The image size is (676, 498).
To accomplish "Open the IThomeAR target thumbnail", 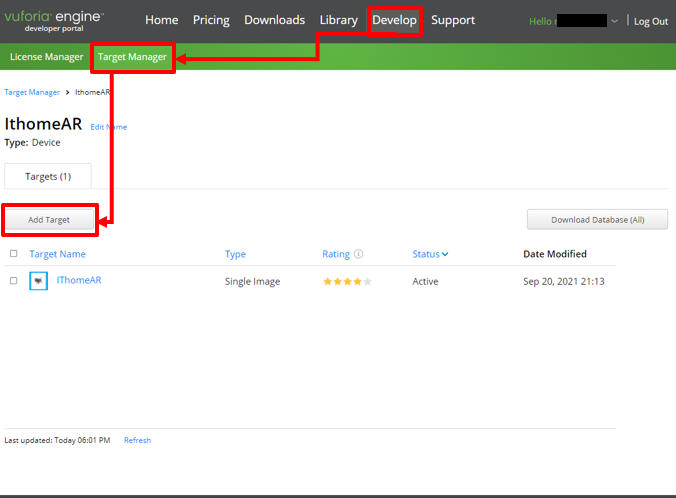I will [38, 281].
